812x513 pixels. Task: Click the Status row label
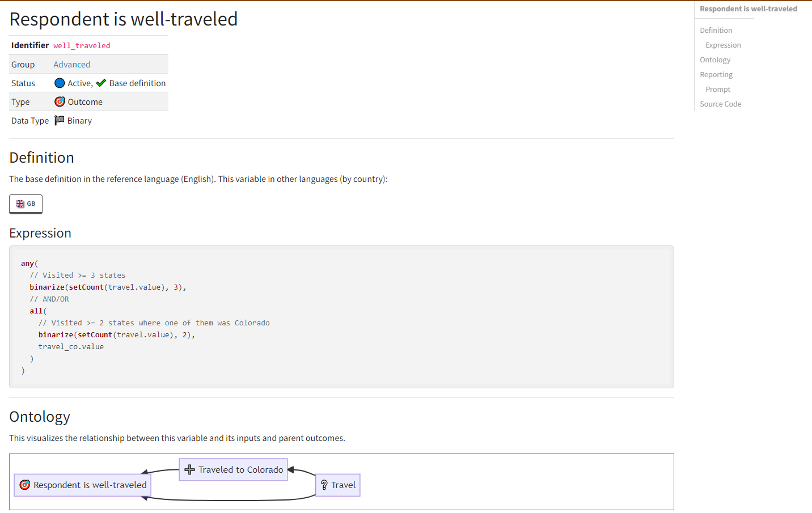tap(23, 83)
